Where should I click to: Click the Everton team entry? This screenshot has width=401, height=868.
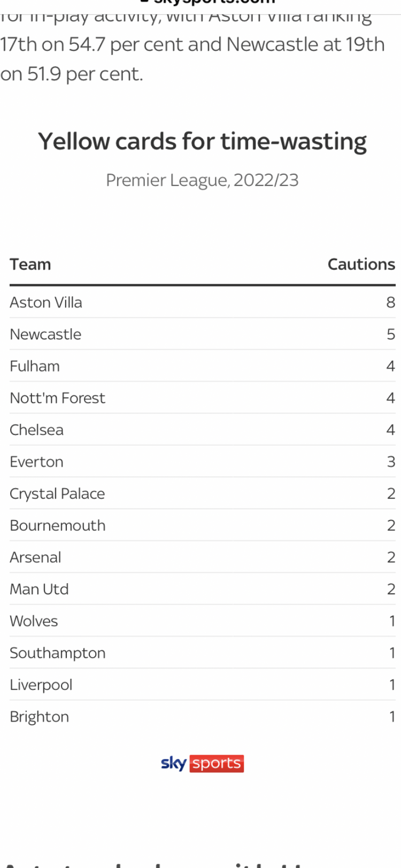pyautogui.click(x=36, y=462)
